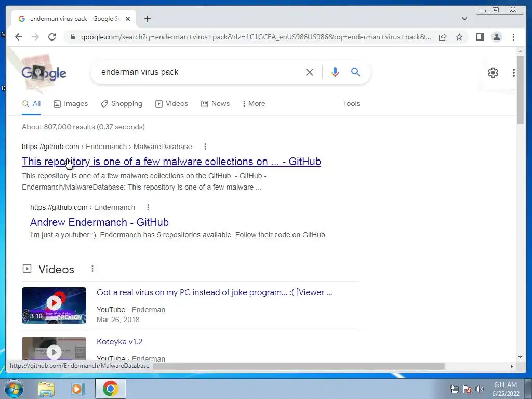Image resolution: width=532 pixels, height=399 pixels.
Task: Switch to Shopping results
Action: (122, 104)
